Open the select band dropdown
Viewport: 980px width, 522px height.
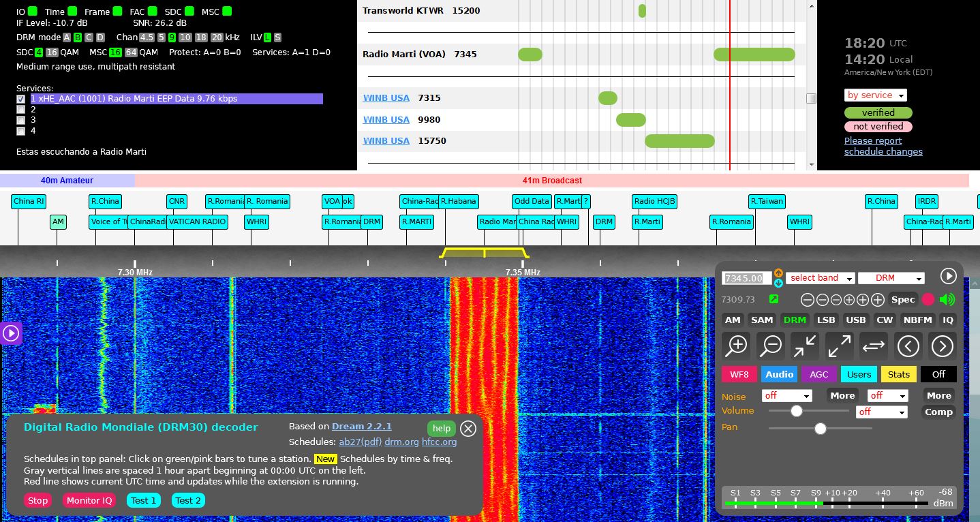point(820,278)
